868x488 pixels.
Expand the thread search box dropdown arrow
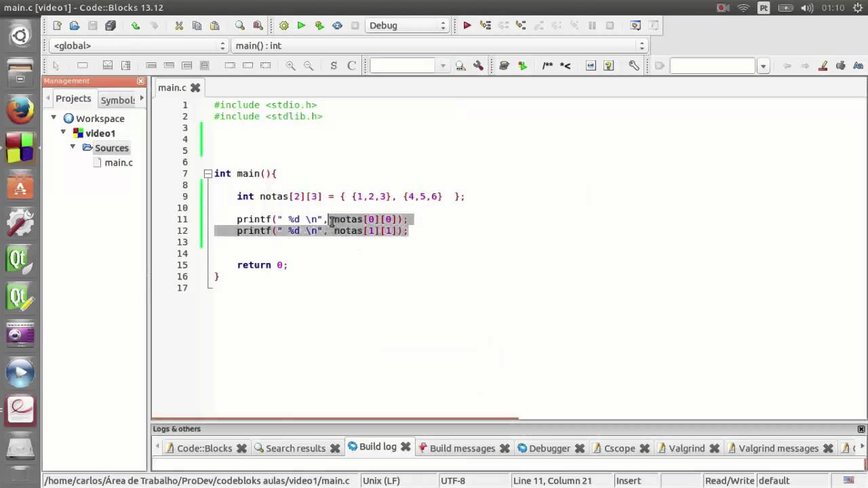(x=443, y=66)
